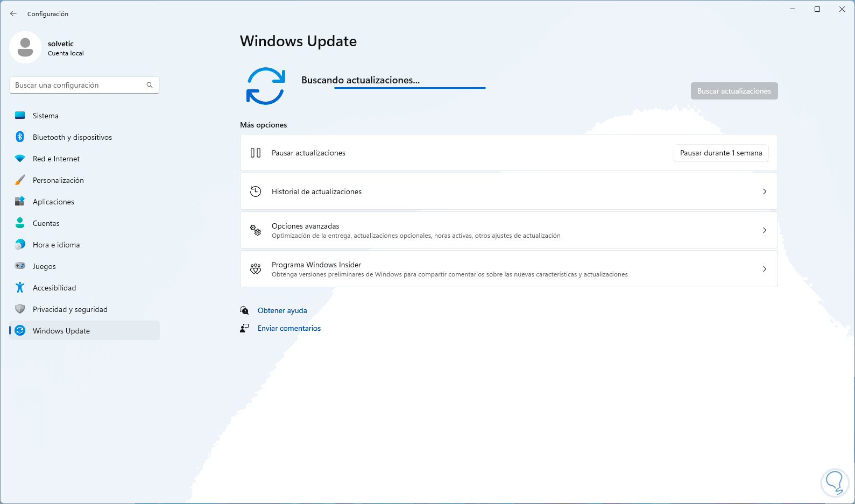Click the Enviar comentarios link
This screenshot has height=504, width=855.
289,328
